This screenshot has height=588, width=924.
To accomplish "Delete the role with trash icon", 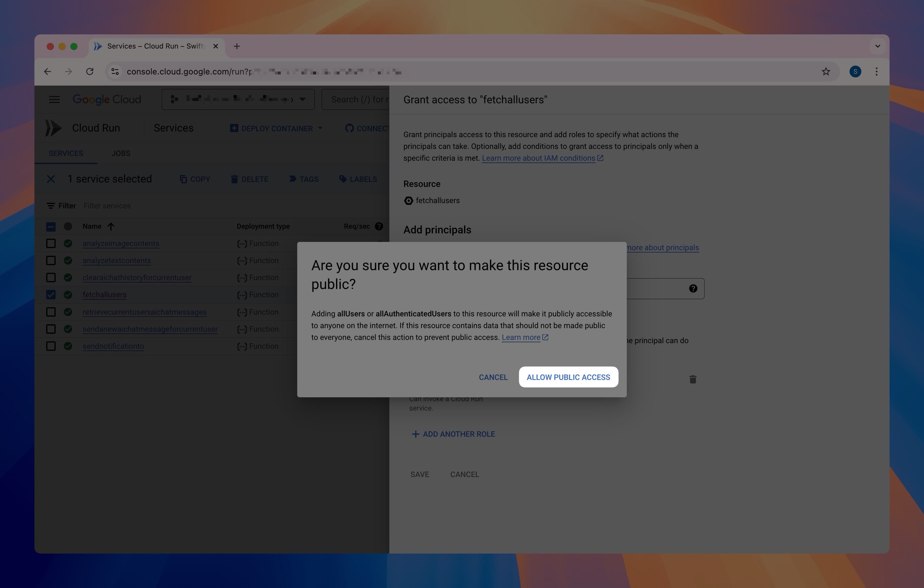I will (x=693, y=379).
